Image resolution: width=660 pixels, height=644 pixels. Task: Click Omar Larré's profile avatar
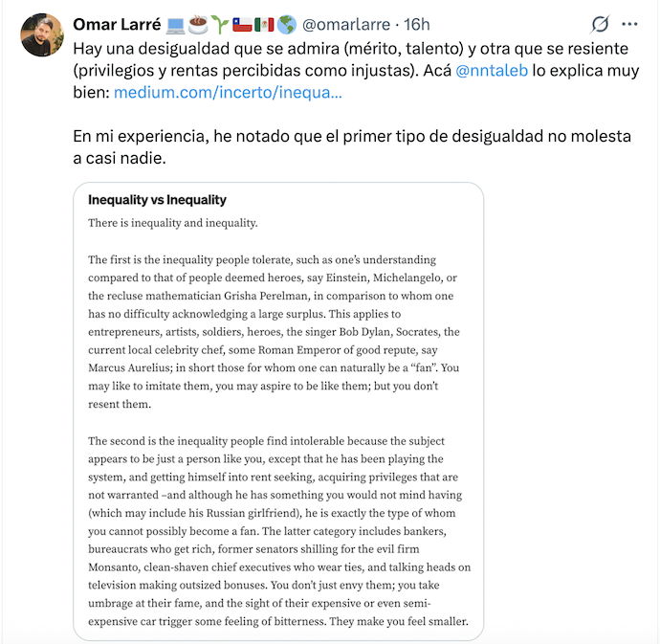tap(41, 35)
